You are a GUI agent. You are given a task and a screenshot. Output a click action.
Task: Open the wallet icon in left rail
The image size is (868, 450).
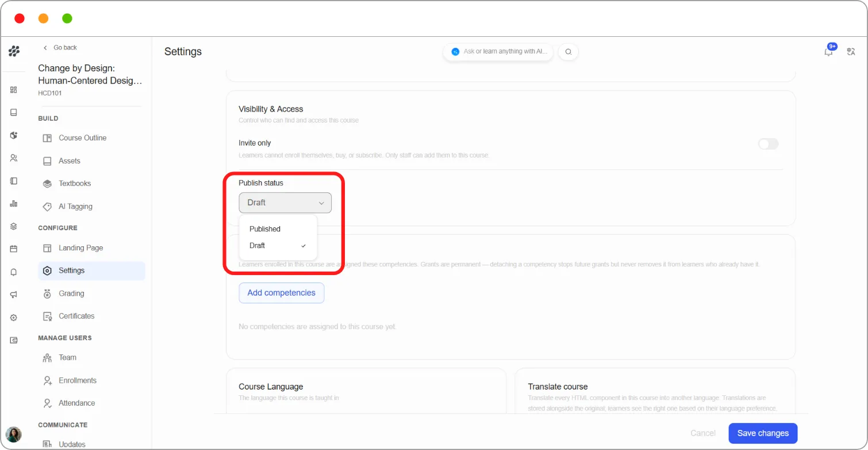(14, 340)
